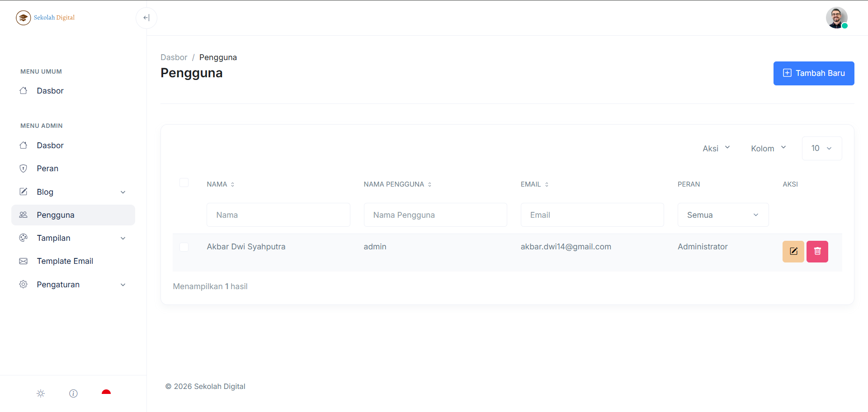Open the Semua role filter dropdown

pos(722,215)
